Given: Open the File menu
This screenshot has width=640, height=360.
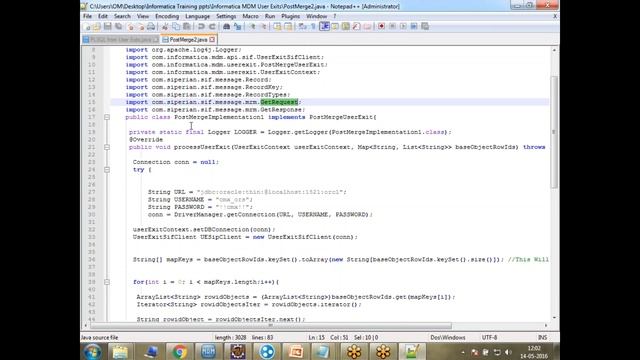Looking at the screenshot, I should (87, 16).
